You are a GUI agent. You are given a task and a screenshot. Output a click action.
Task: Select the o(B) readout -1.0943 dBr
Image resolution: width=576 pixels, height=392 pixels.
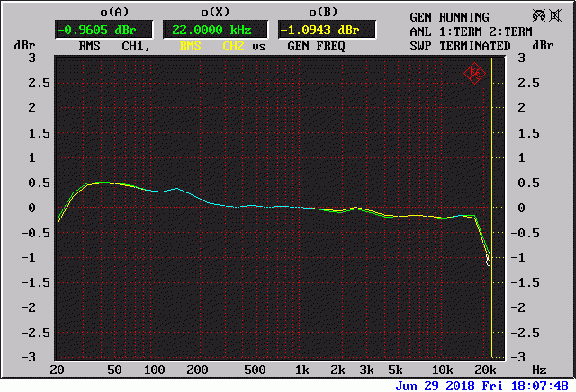click(327, 30)
